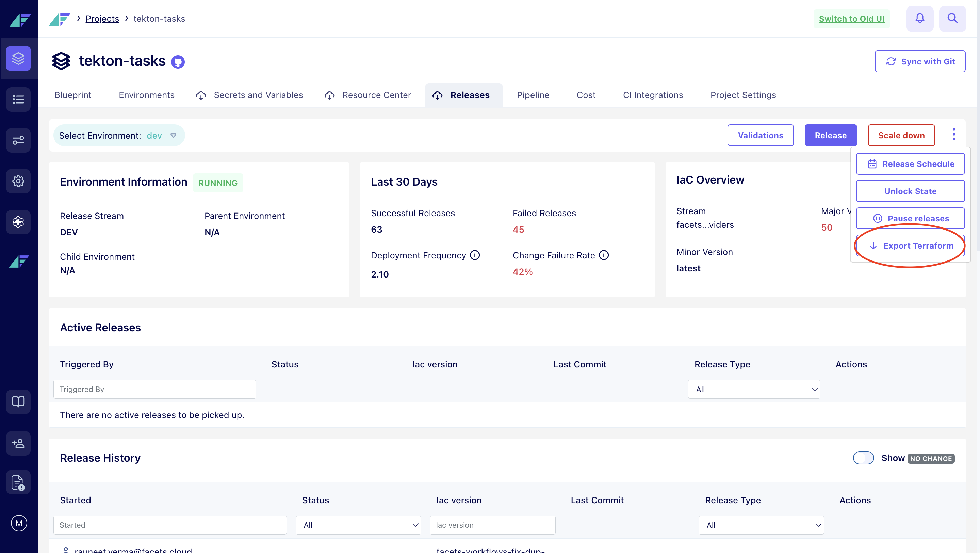This screenshot has width=980, height=553.
Task: Open the Environments tab
Action: point(146,95)
